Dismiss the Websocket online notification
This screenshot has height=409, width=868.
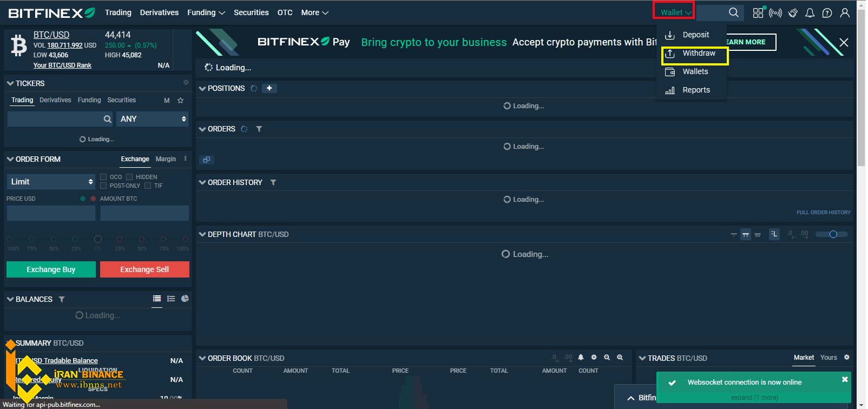[x=845, y=379]
